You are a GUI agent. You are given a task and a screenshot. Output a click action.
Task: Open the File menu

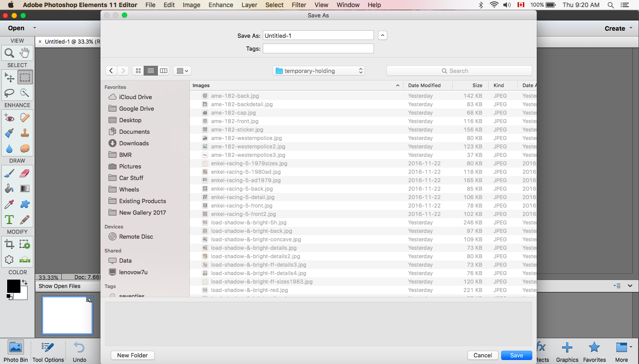tap(150, 5)
